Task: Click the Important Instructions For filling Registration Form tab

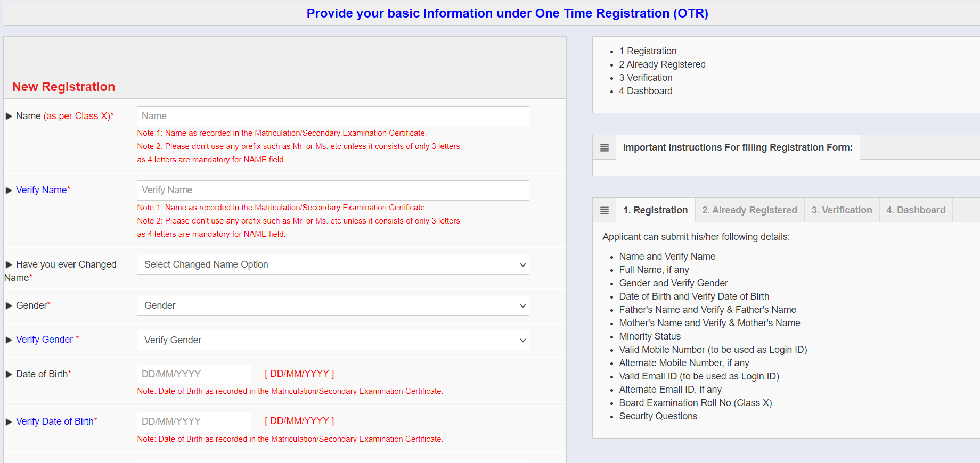Action: click(738, 147)
